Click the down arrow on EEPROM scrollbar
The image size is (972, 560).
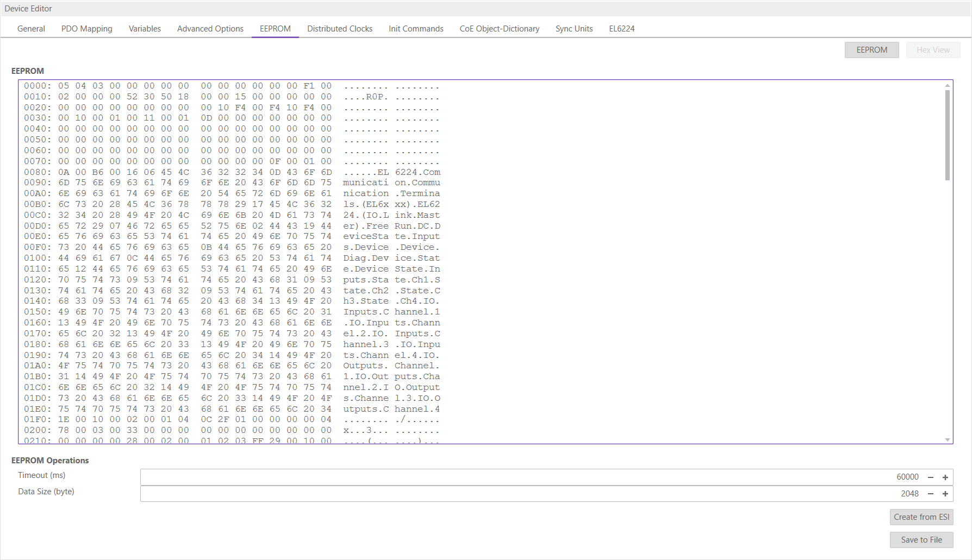tap(947, 440)
